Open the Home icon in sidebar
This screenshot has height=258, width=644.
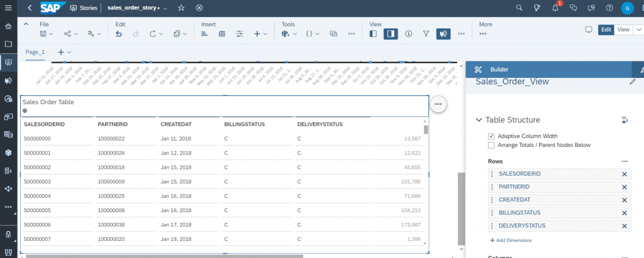tap(8, 26)
